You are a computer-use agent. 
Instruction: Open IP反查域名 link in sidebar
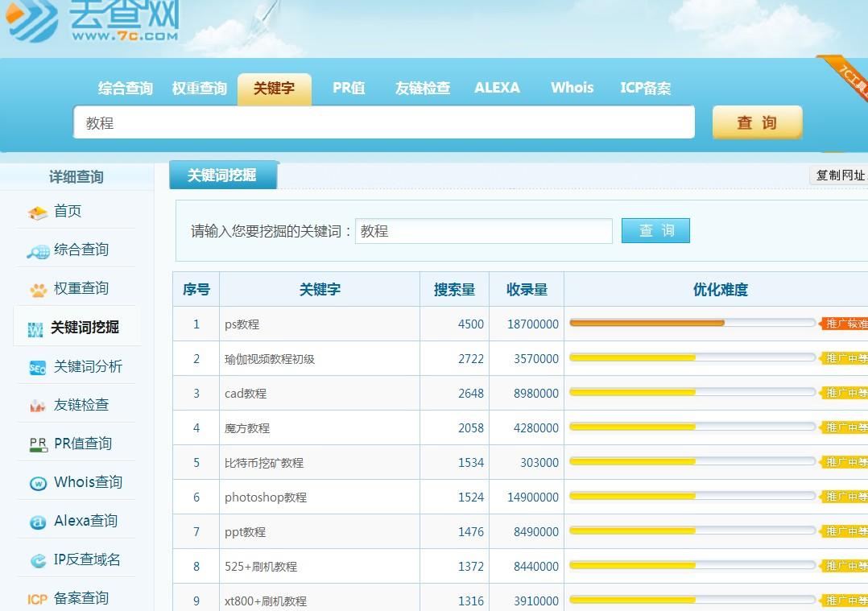[87, 559]
